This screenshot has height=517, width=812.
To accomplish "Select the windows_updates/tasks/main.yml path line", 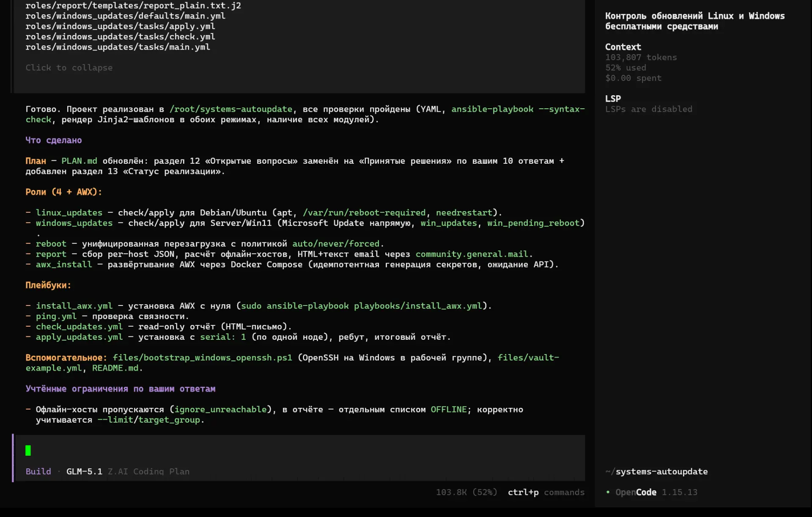I will click(118, 47).
